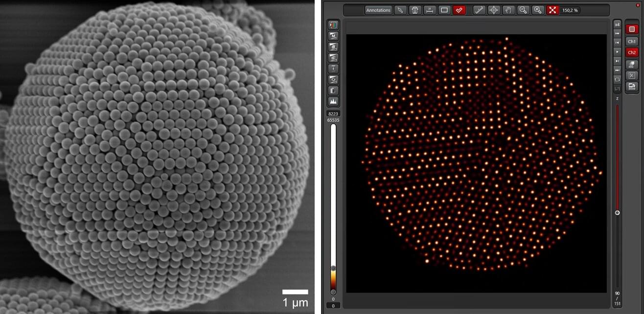Select the ruler measurement tool
The height and width of the screenshot is (314, 644).
point(480,10)
